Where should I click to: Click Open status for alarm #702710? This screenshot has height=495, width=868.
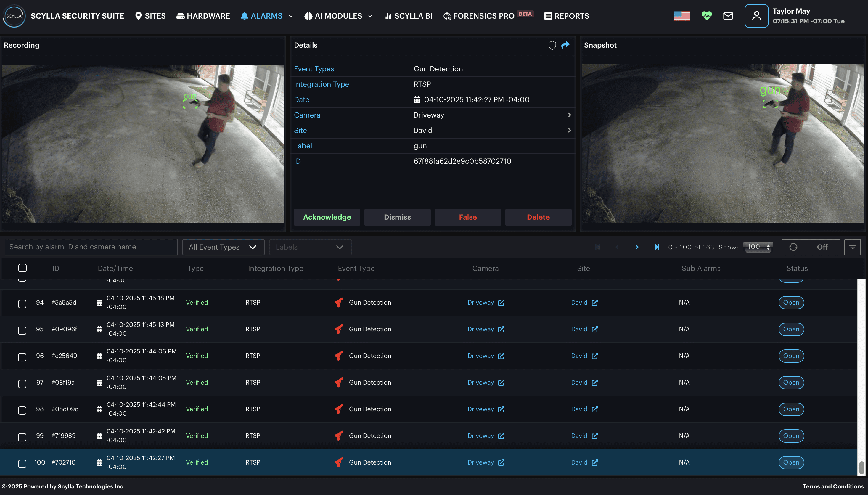[x=791, y=462]
